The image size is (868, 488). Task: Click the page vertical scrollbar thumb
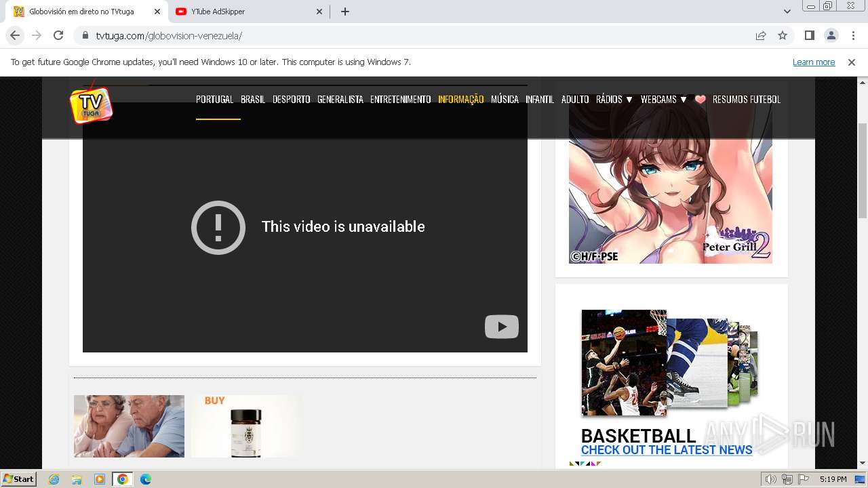863,171
